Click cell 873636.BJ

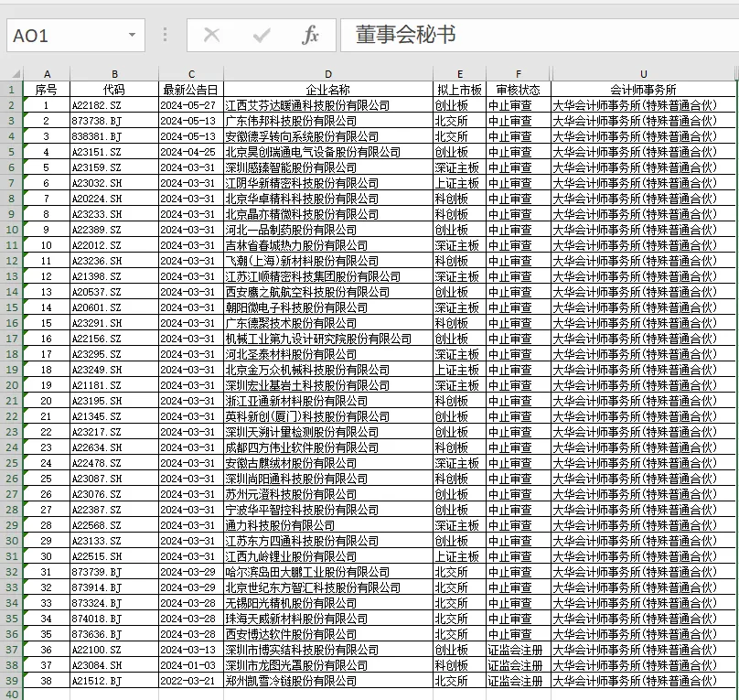(x=114, y=634)
